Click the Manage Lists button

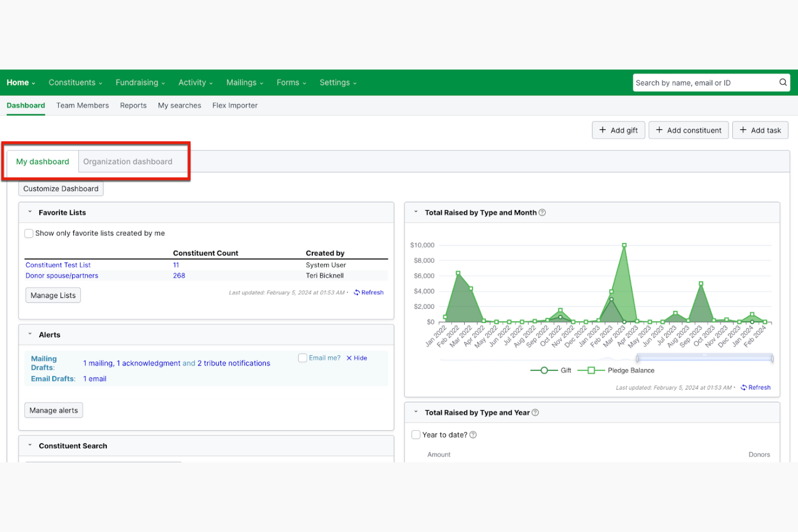click(x=53, y=295)
